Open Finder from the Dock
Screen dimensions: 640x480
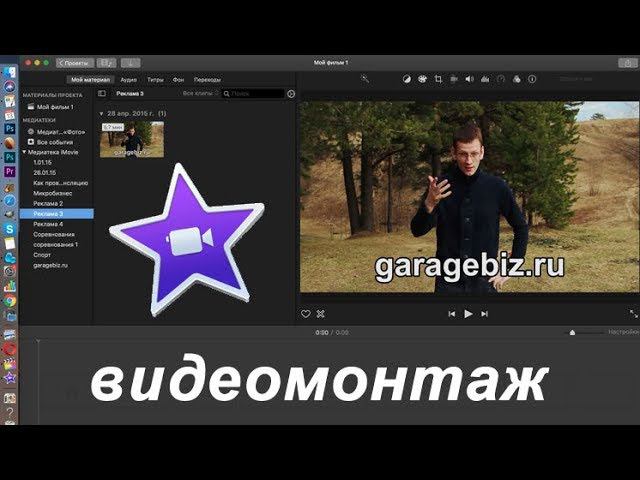[x=9, y=73]
